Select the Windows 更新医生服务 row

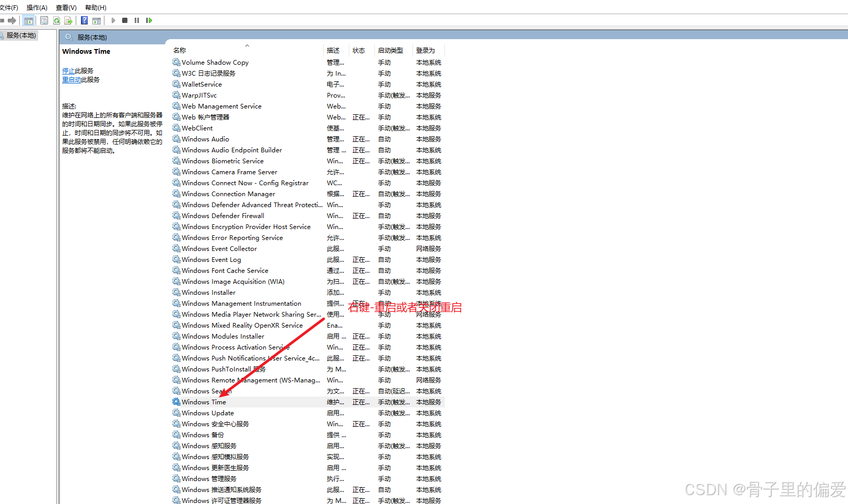pos(308,467)
